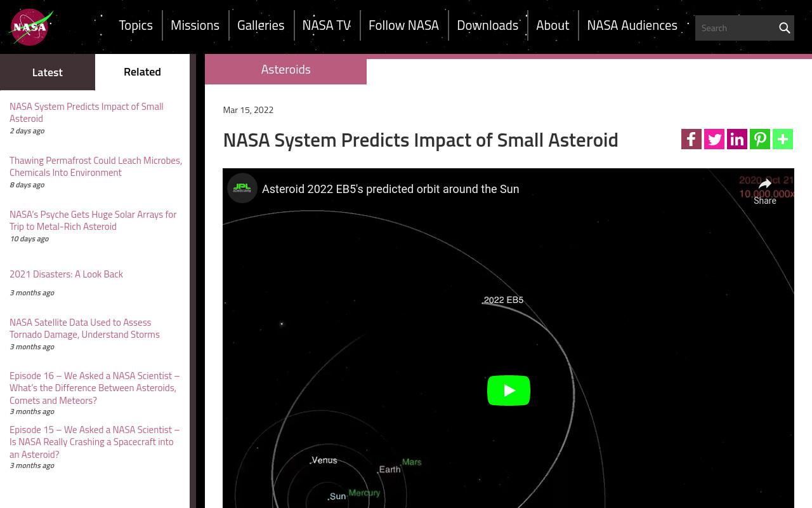Open 2021 Disasters: A Look Back
The image size is (812, 508).
pyautogui.click(x=66, y=274)
